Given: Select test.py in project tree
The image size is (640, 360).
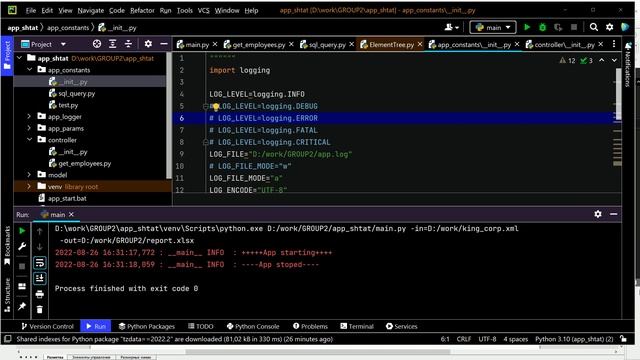Looking at the screenshot, I should [68, 105].
